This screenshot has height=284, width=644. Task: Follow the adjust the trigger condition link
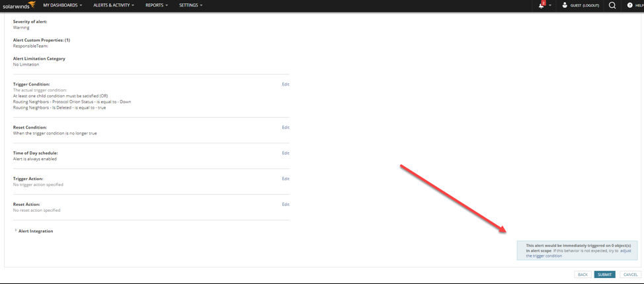[579, 253]
